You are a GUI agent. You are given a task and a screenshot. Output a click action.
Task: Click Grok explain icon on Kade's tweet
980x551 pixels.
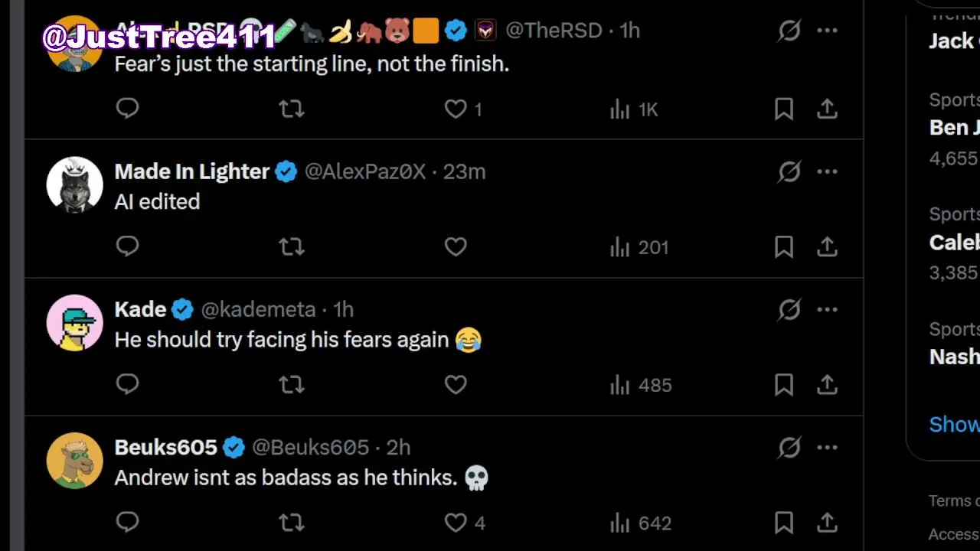[789, 309]
